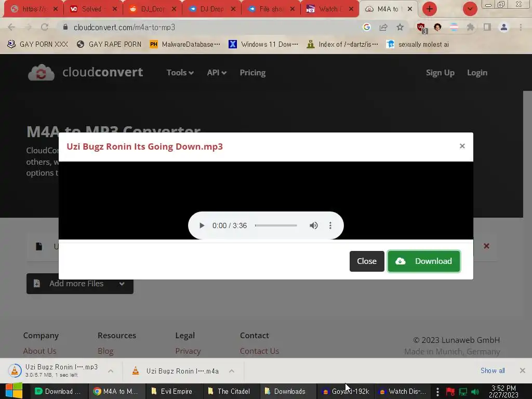The image size is (532, 399).
Task: Open uBlock Origin extension icon
Action: 421,28
